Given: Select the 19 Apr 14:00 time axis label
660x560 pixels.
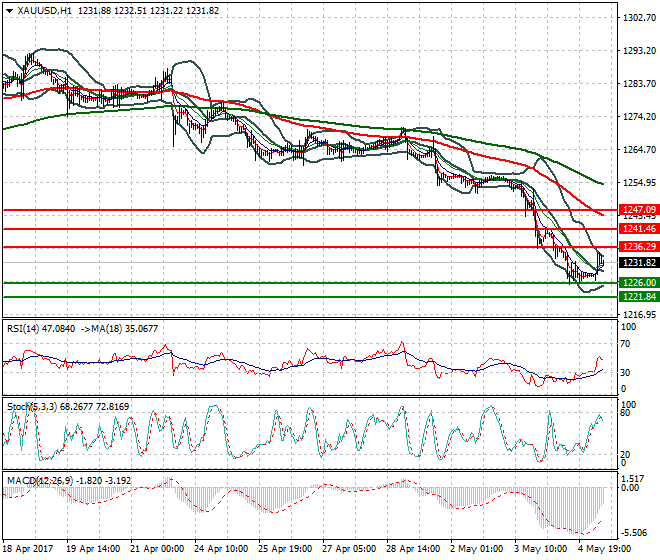Looking at the screenshot, I should [93, 549].
